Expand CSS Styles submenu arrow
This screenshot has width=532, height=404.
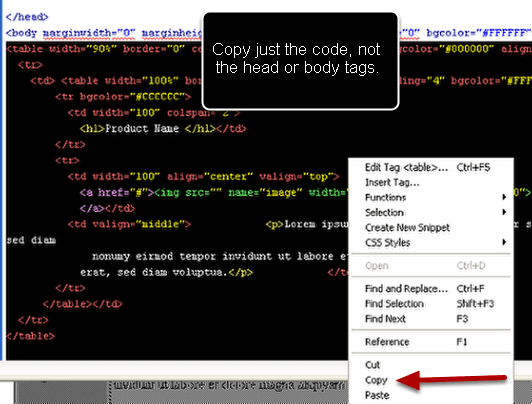point(504,242)
